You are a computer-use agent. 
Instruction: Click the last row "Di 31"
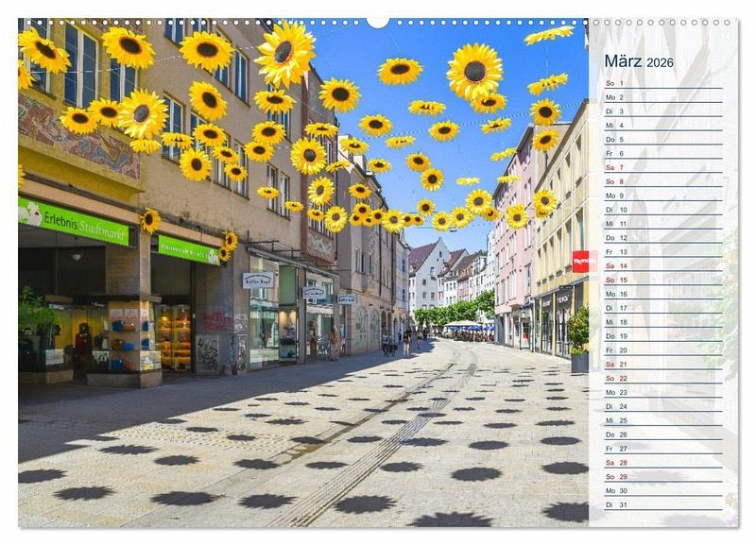coord(663,504)
